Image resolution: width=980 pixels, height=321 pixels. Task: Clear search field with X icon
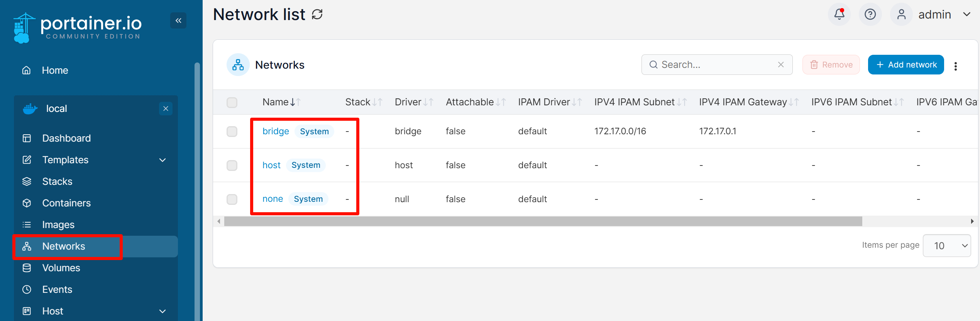point(780,64)
